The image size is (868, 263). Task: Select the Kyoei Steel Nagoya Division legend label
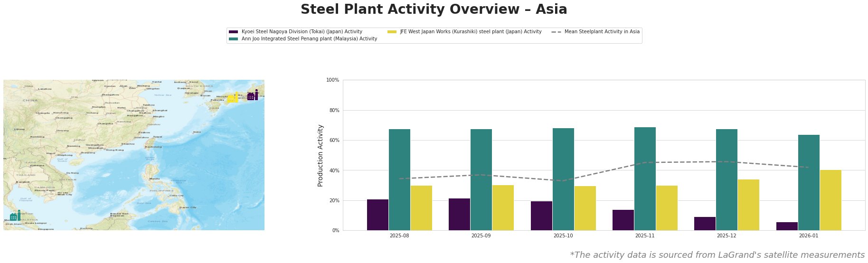[x=302, y=32]
